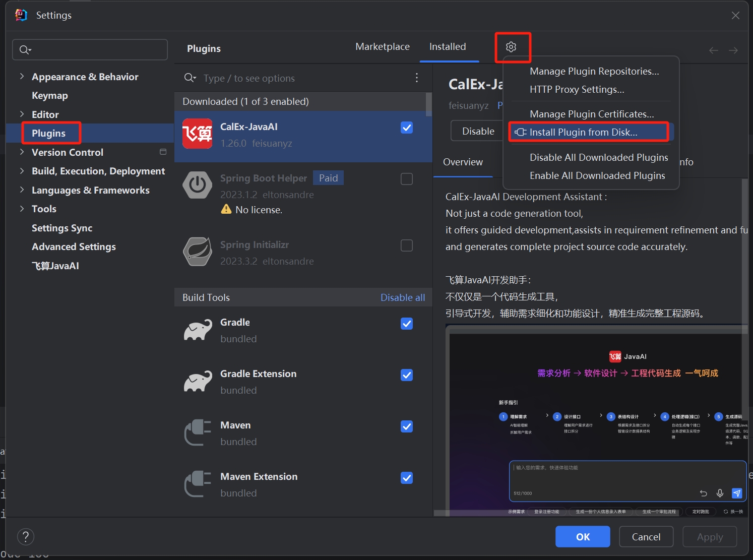Screen dimensions: 753x560
Task: Close the Settings dialog
Action: (x=735, y=15)
